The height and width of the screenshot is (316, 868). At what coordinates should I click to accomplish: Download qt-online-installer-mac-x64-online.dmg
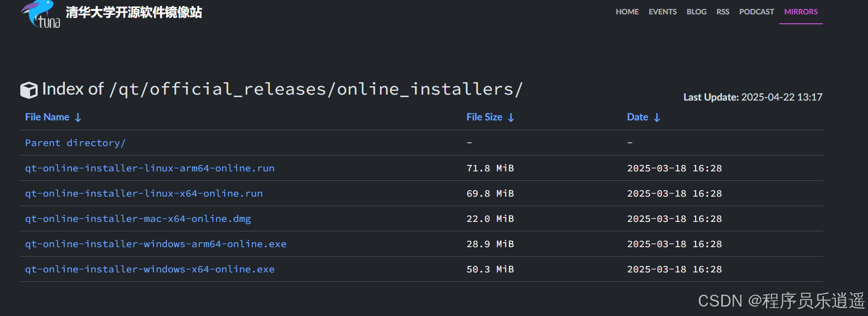coord(138,218)
